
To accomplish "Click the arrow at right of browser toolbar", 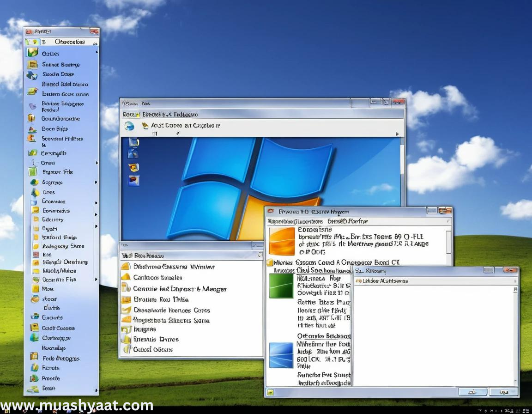I will tap(396, 134).
